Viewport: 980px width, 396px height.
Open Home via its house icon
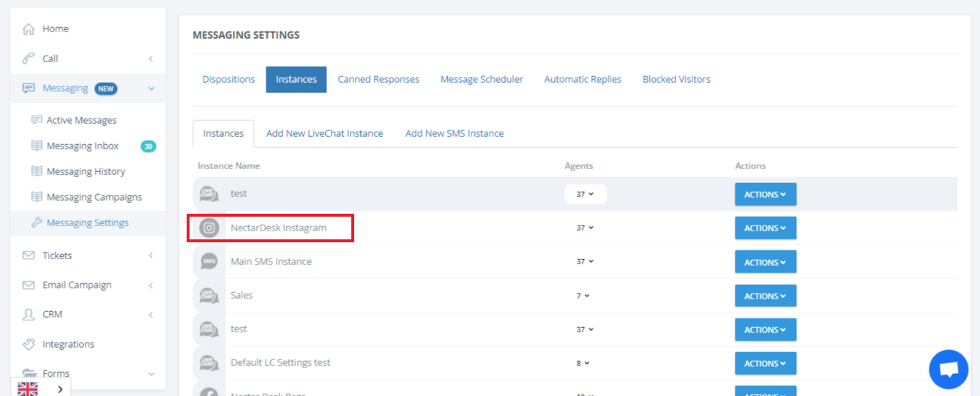tap(29, 29)
